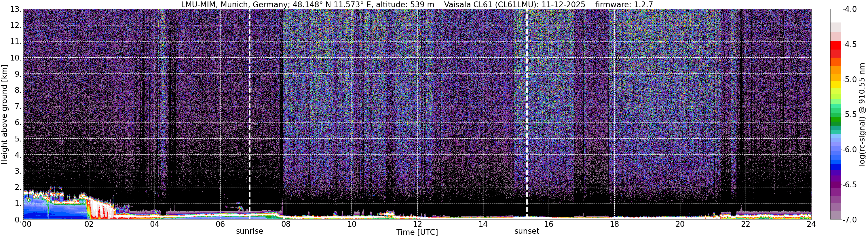Screen dimensions: 868x238
Task: Click the '20' time axis tick label
Action: click(680, 224)
